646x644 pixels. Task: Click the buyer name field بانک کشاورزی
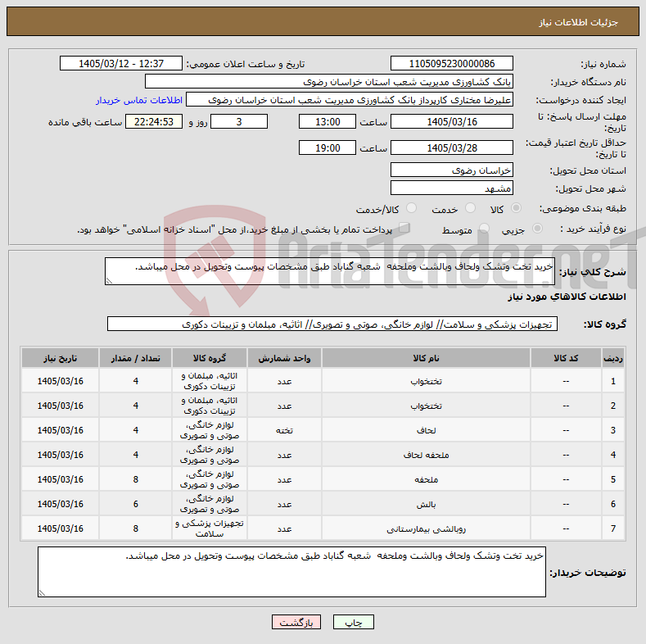click(329, 82)
